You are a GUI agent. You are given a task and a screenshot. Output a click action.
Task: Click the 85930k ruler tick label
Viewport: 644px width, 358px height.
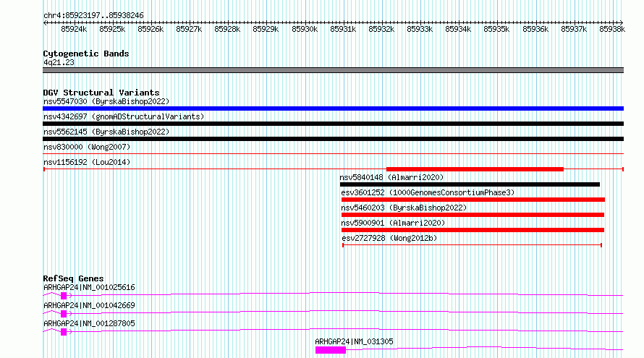tap(305, 30)
